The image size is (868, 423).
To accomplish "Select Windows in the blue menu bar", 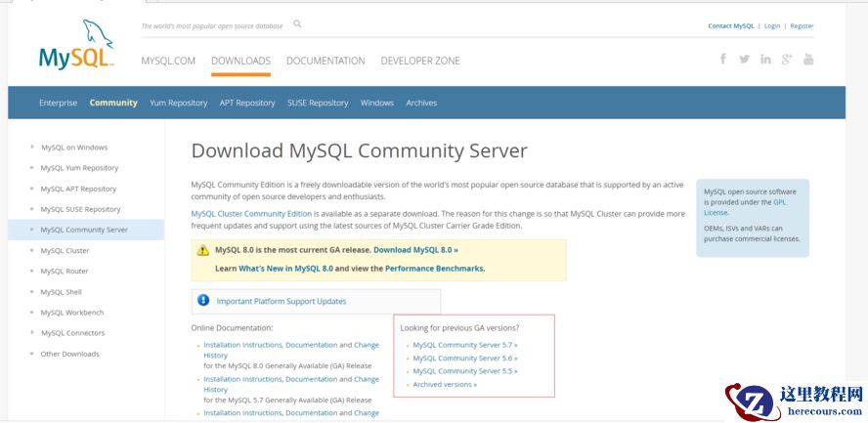I will click(377, 103).
